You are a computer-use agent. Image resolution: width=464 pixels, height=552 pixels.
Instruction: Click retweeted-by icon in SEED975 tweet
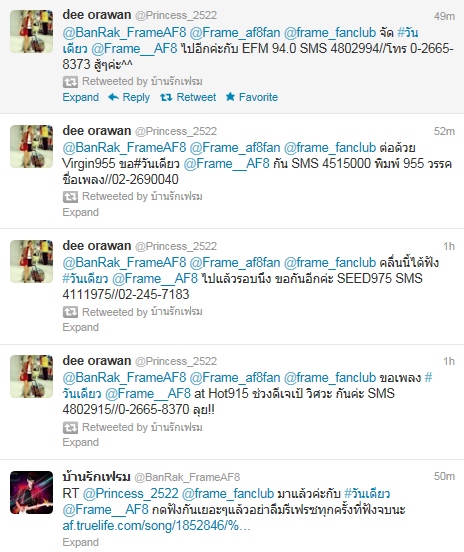pyautogui.click(x=70, y=312)
